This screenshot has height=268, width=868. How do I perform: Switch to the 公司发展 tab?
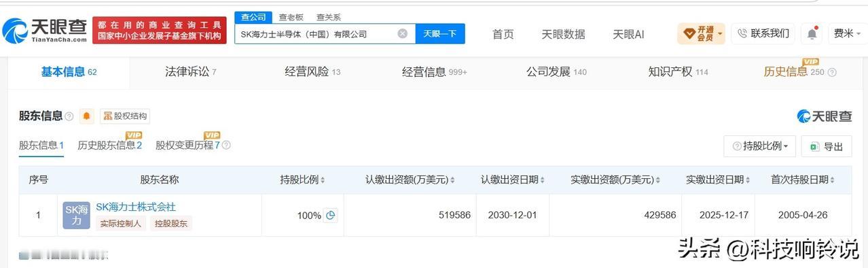point(556,72)
